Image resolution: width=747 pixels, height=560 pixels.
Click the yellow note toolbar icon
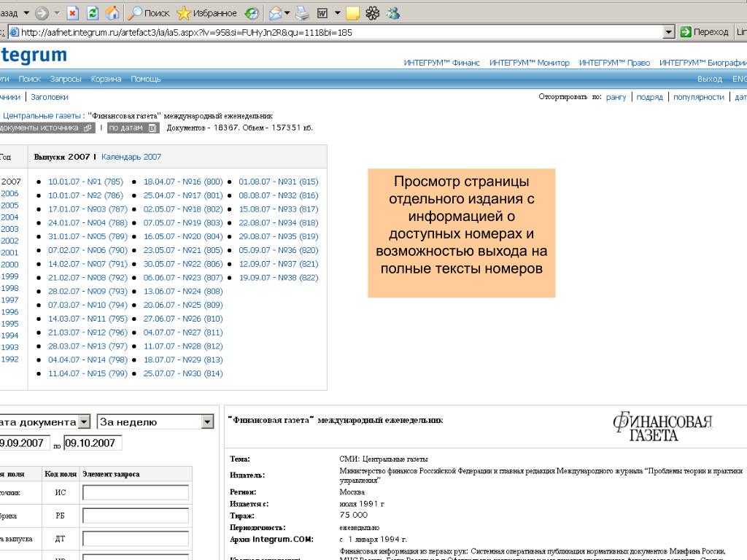click(x=352, y=13)
